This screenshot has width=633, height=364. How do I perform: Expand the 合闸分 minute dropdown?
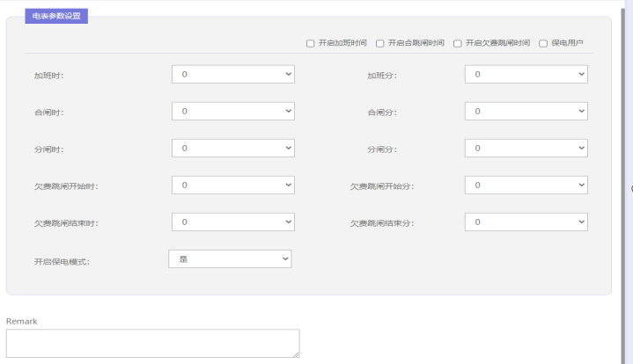point(526,112)
